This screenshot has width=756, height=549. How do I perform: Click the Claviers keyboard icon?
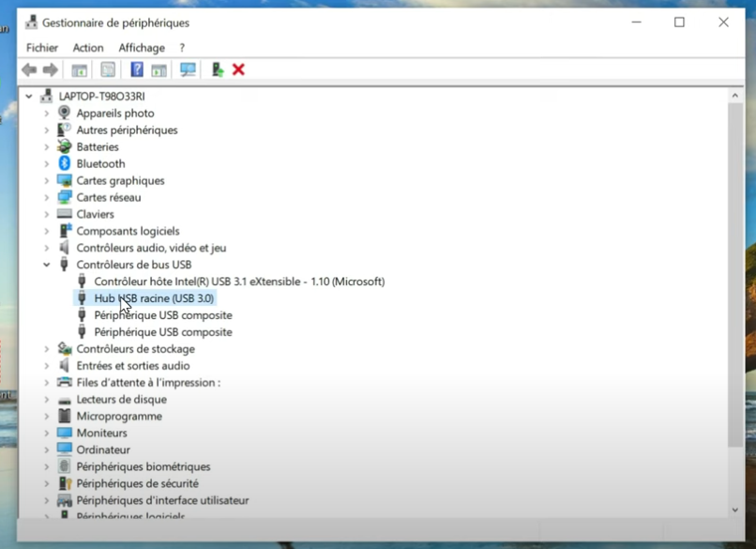64,214
